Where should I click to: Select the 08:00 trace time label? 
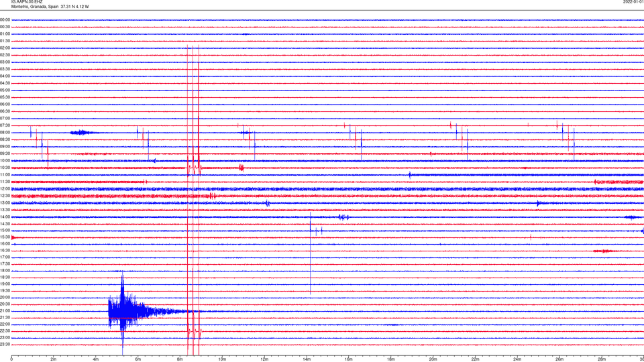pos(5,133)
